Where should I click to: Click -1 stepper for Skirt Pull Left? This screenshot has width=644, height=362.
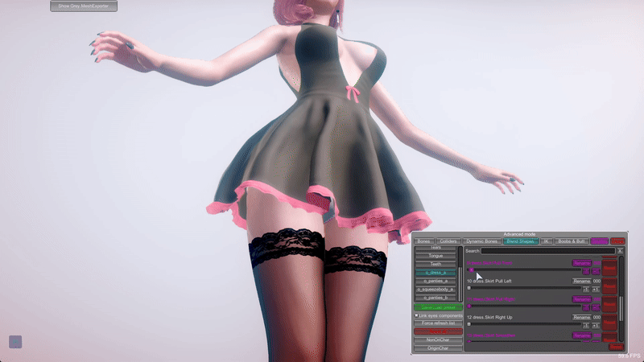pos(586,289)
